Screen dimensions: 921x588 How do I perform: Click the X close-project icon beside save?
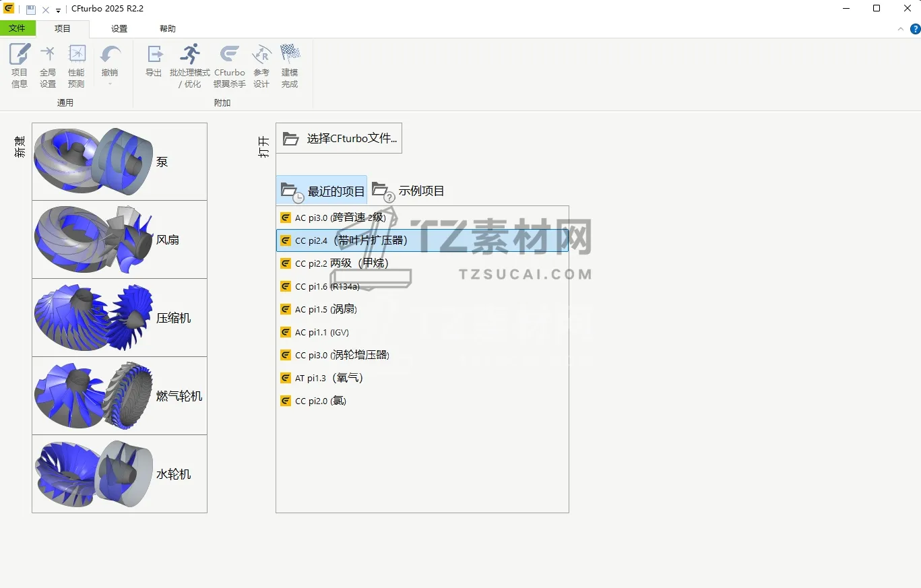click(x=46, y=9)
